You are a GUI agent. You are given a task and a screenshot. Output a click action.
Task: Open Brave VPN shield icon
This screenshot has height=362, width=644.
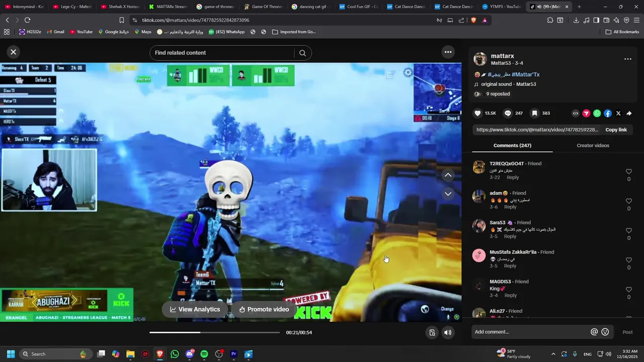click(626, 20)
